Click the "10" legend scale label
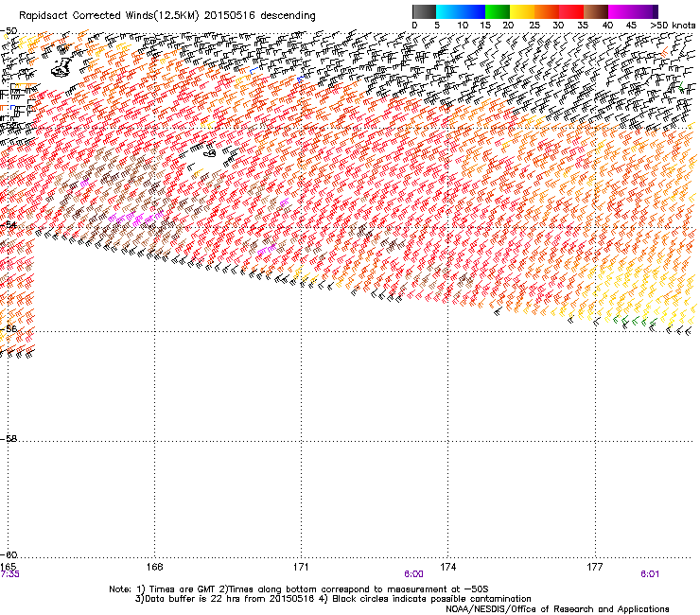This screenshot has width=700, height=615. [463, 26]
